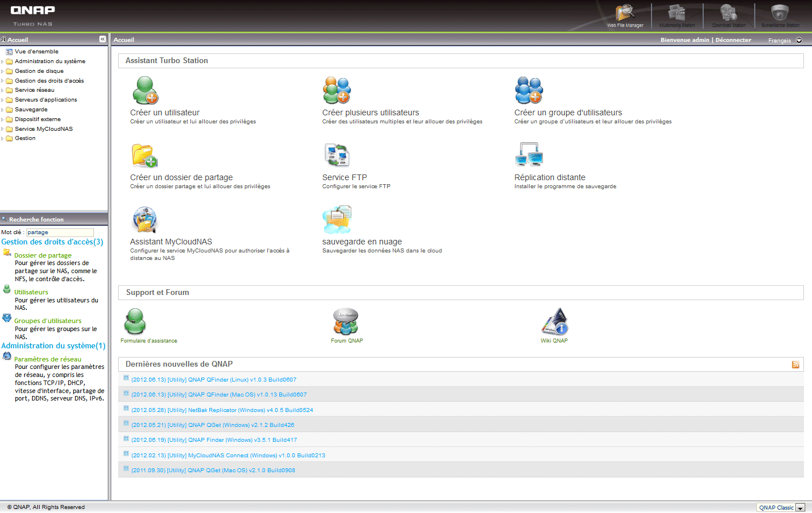812x513 pixels.
Task: Click the Créer un groupe d'utilisateurs icon
Action: 529,91
